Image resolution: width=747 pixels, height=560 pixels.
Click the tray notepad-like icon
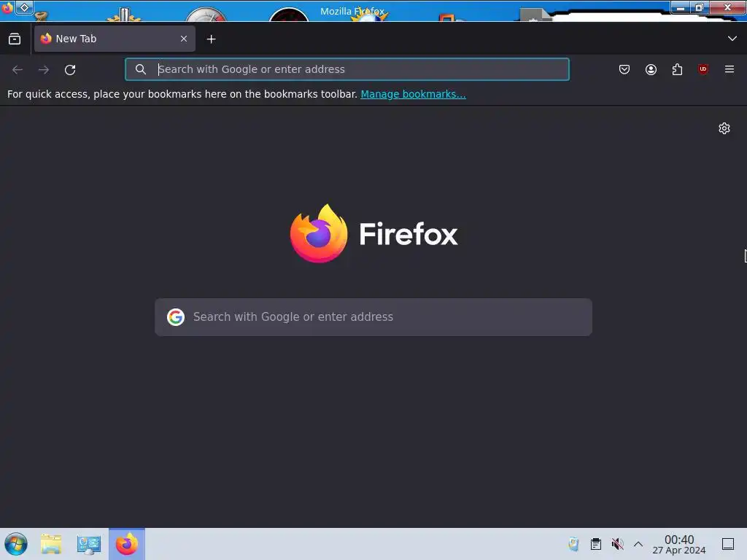pos(573,544)
